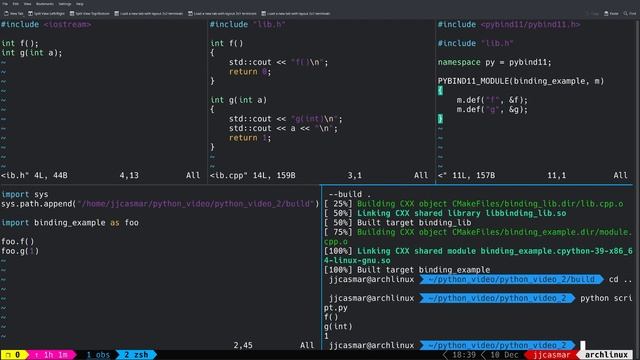The width and height of the screenshot is (640, 360).
Task: Click the 'int f();' declaration line
Action: [20, 43]
